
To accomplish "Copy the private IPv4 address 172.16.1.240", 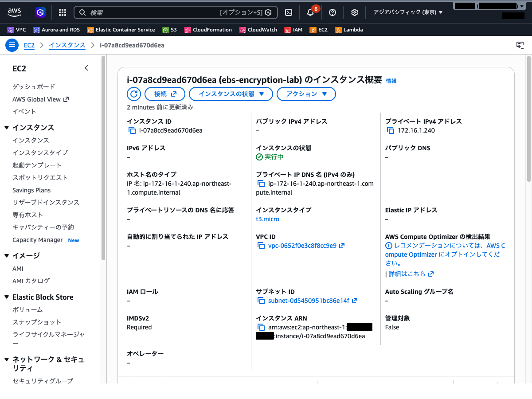I will pyautogui.click(x=391, y=130).
